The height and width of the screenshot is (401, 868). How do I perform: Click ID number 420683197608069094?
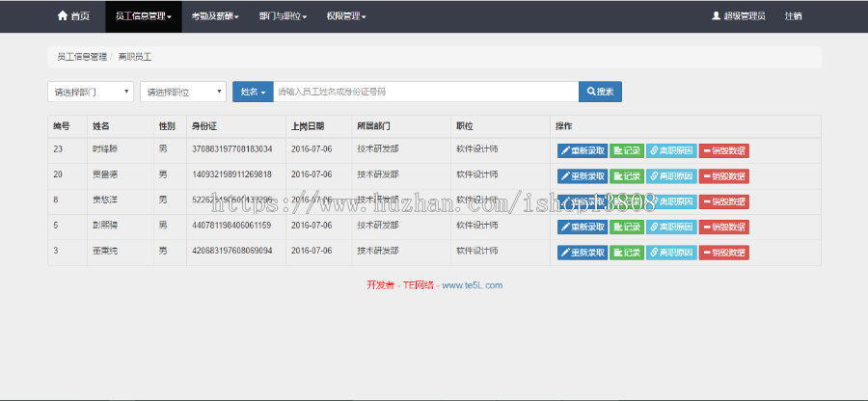231,251
